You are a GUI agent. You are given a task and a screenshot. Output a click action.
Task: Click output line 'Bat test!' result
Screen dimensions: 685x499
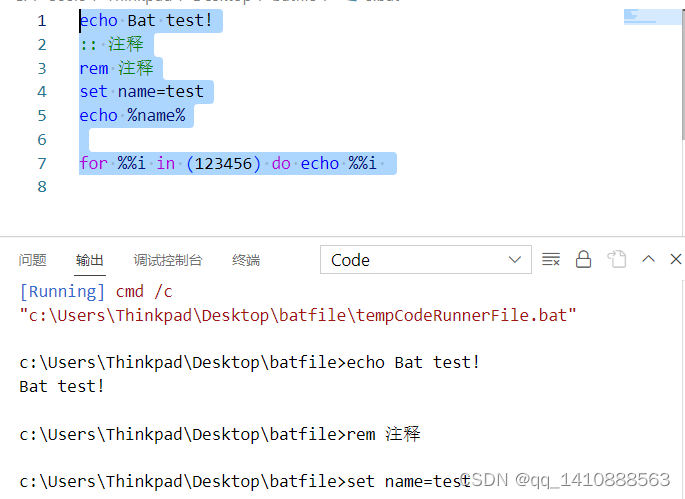pyautogui.click(x=62, y=386)
